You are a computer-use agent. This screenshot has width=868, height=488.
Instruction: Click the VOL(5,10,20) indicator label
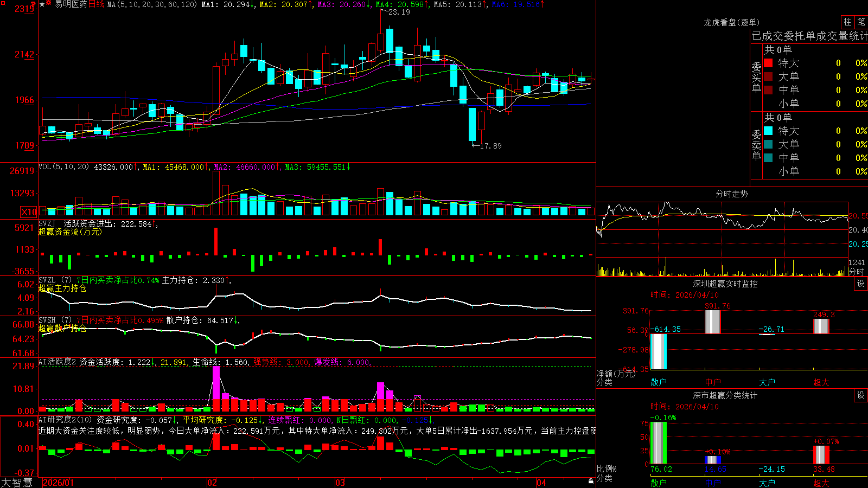(63, 167)
